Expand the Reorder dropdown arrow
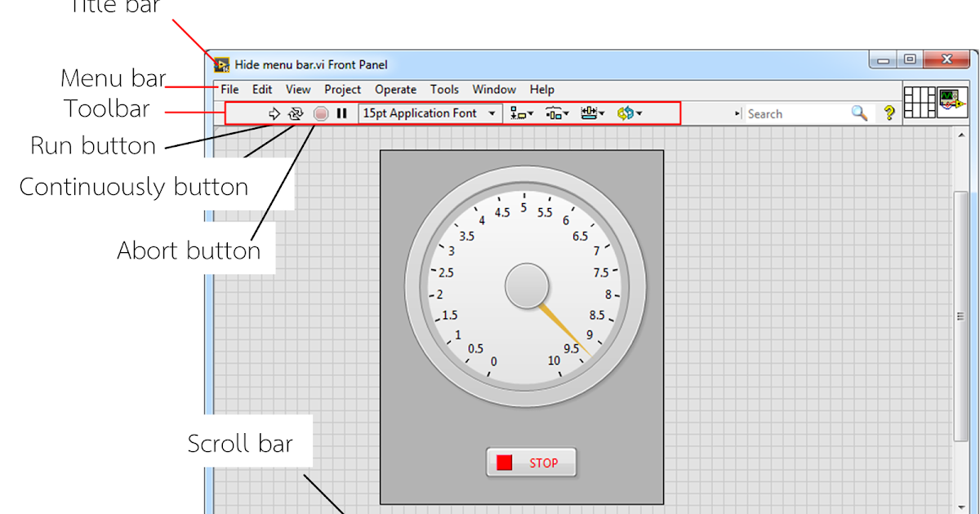Viewport: 980px width, 514px height. (638, 113)
